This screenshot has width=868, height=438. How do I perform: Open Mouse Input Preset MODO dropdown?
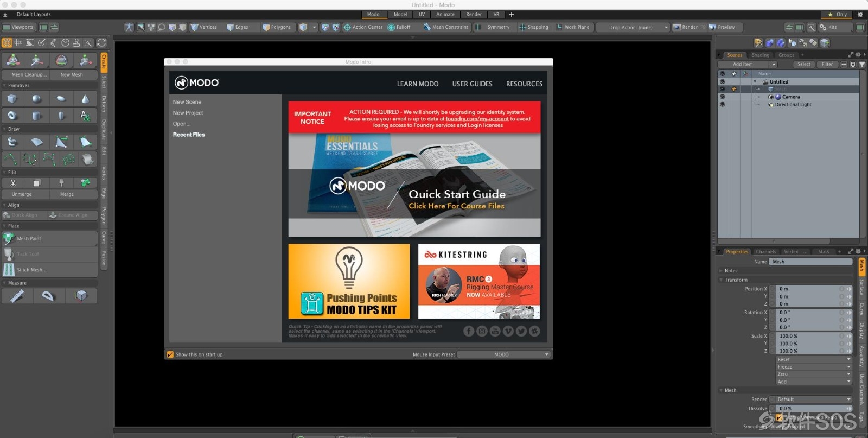click(x=504, y=354)
